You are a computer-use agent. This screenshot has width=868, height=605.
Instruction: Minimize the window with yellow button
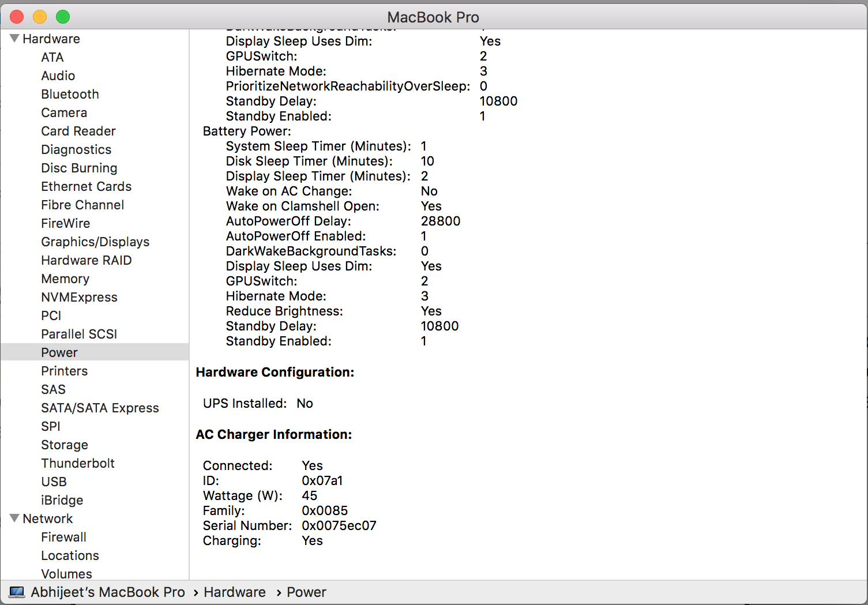point(40,17)
